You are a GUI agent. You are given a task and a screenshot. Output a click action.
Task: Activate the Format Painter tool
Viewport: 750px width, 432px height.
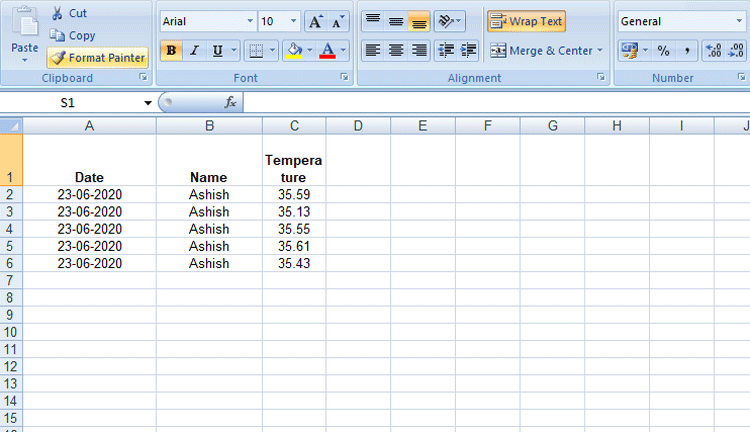[97, 58]
